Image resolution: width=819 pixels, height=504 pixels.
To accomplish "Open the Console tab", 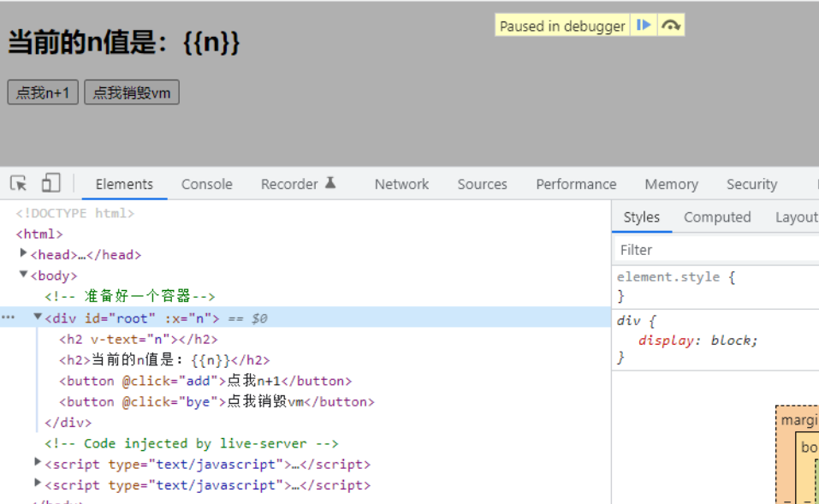I will 207,184.
